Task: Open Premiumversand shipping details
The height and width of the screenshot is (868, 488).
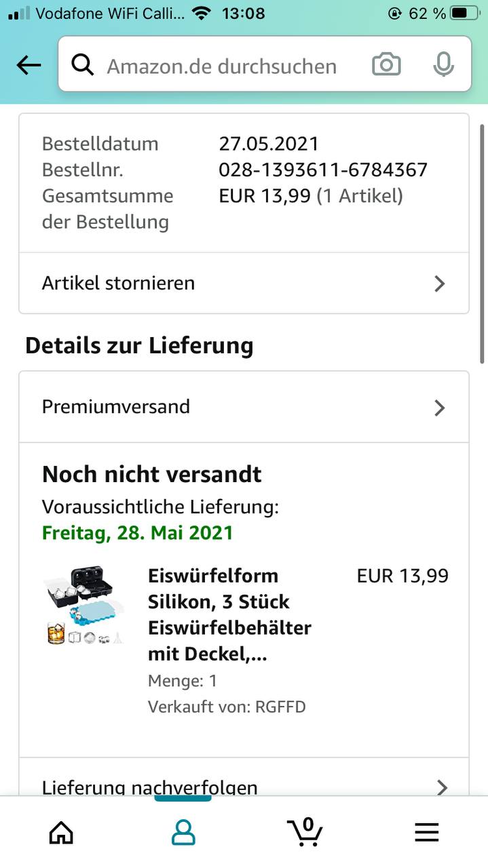Action: [244, 407]
